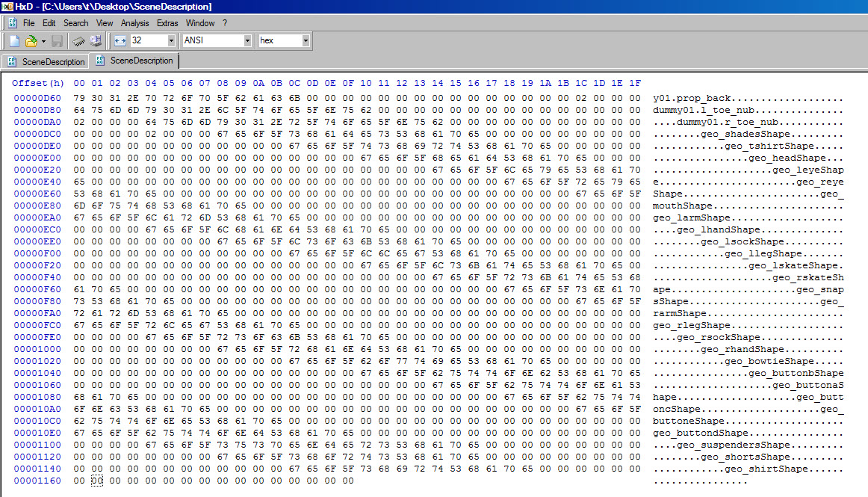This screenshot has height=497, width=868.
Task: Click the bytes-per-row width icon
Action: pyautogui.click(x=120, y=41)
